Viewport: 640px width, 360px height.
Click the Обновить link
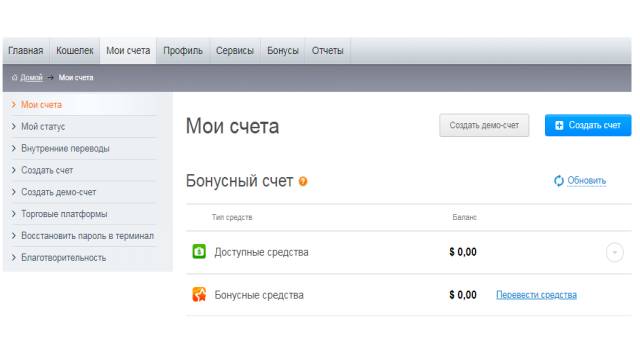pyautogui.click(x=587, y=180)
